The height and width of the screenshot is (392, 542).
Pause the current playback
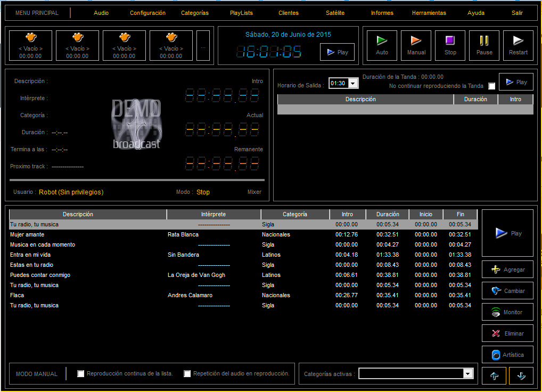(484, 45)
